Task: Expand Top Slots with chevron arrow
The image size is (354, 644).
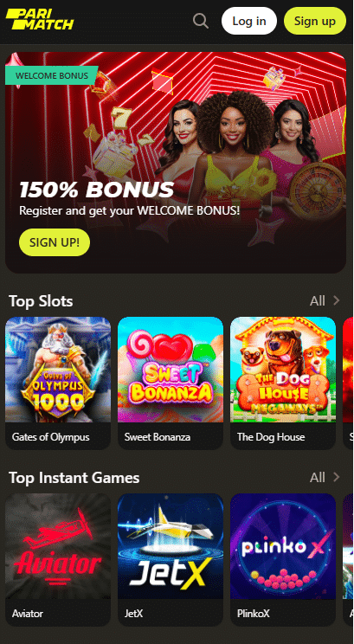Action: 337,301
